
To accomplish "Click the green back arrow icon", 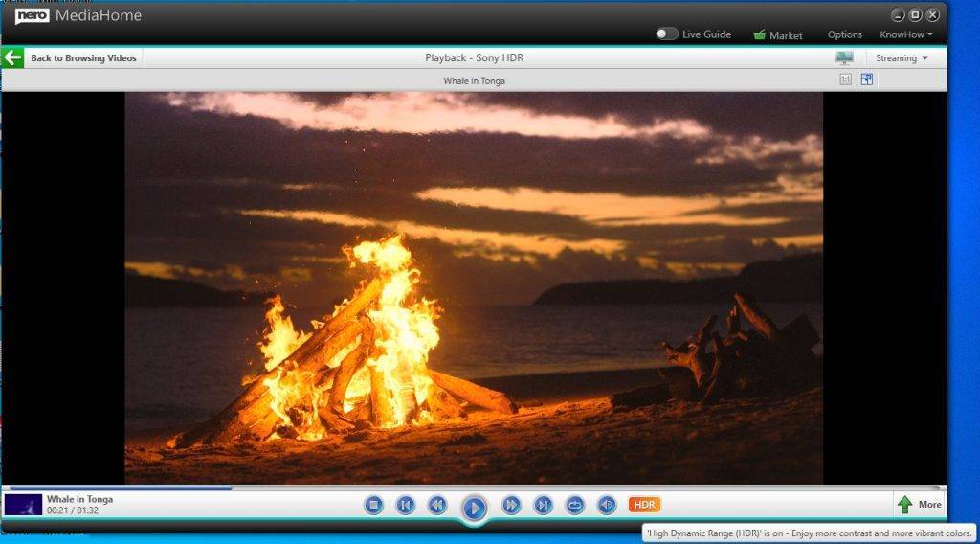I will click(12, 58).
